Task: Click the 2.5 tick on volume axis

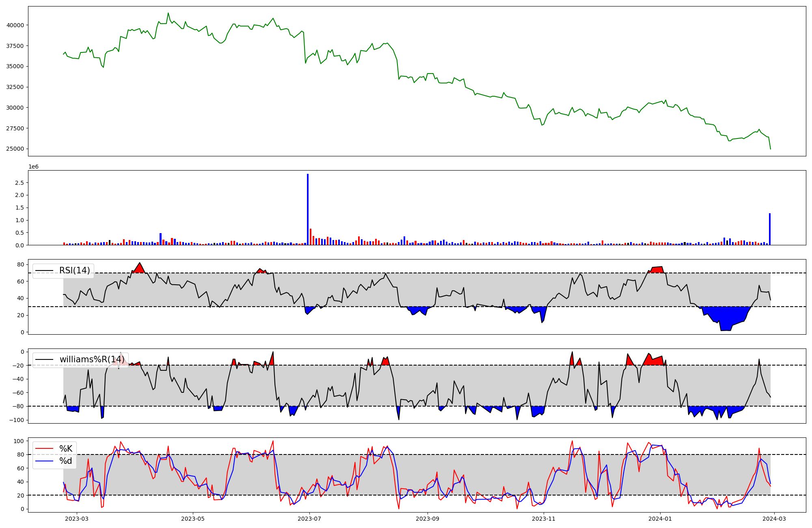Action: (19, 183)
